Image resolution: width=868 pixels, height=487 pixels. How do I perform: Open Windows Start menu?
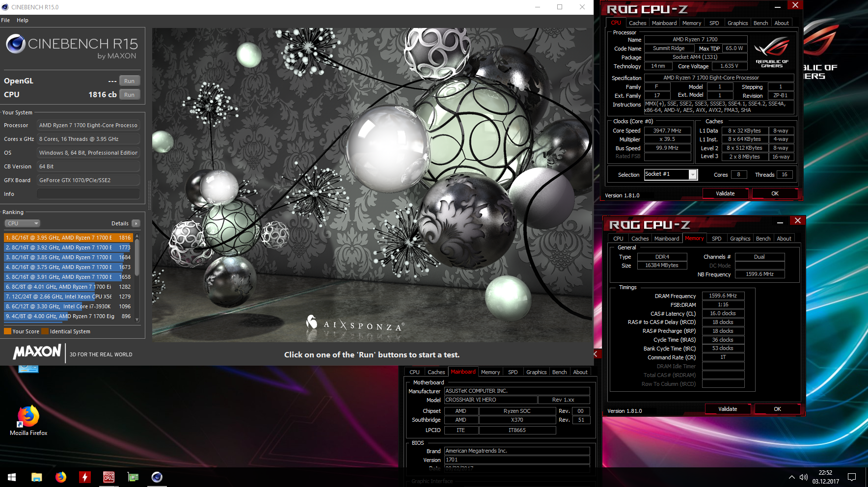tap(12, 477)
